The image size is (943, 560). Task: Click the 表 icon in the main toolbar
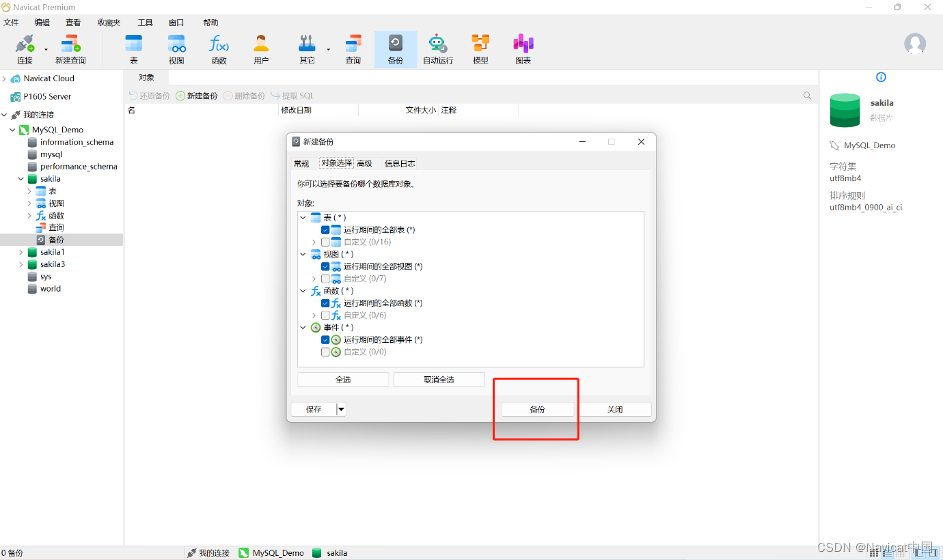[134, 44]
